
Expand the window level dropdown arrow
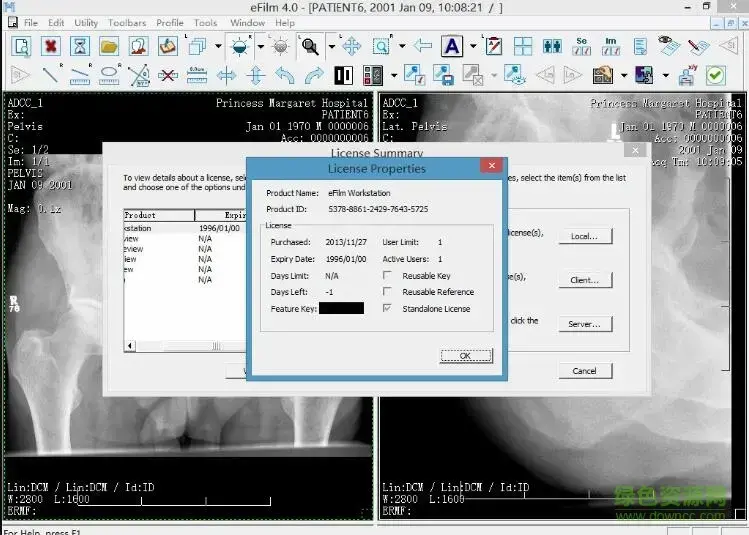point(260,46)
